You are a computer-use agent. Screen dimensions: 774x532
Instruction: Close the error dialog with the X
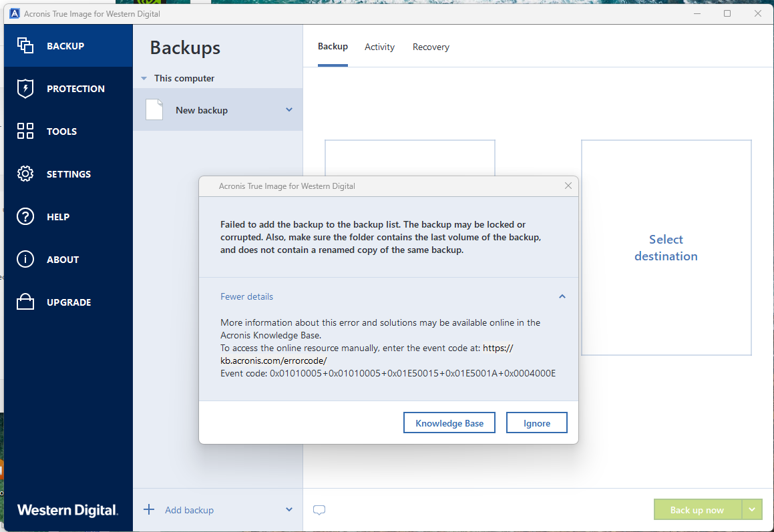coord(568,186)
